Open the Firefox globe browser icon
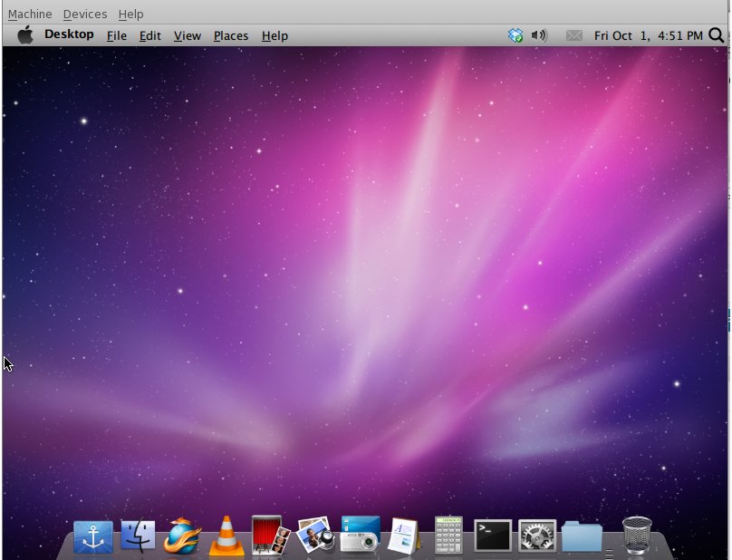732x560 pixels. [x=182, y=536]
